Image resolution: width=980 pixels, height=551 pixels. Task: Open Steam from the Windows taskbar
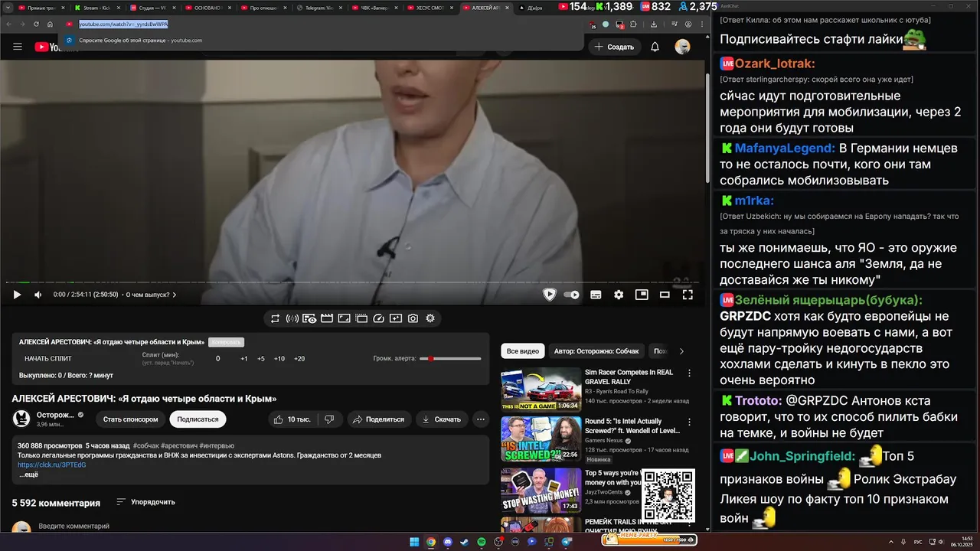pyautogui.click(x=465, y=542)
